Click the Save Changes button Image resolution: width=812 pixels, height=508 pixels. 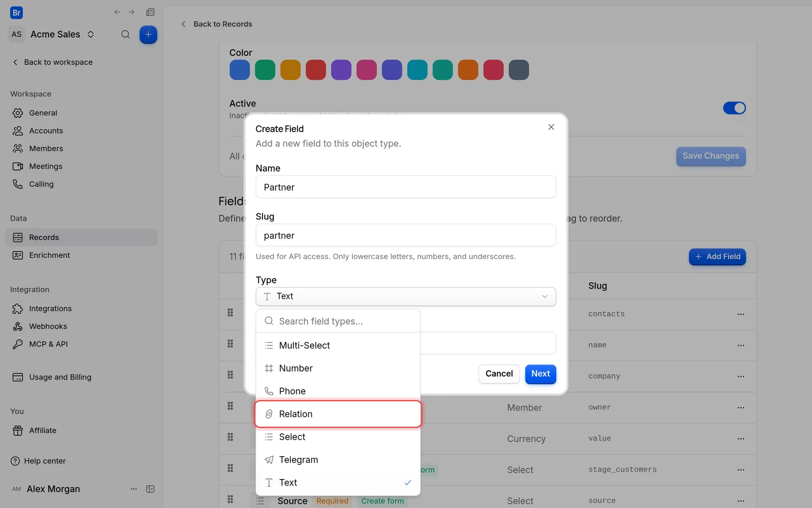pyautogui.click(x=710, y=156)
